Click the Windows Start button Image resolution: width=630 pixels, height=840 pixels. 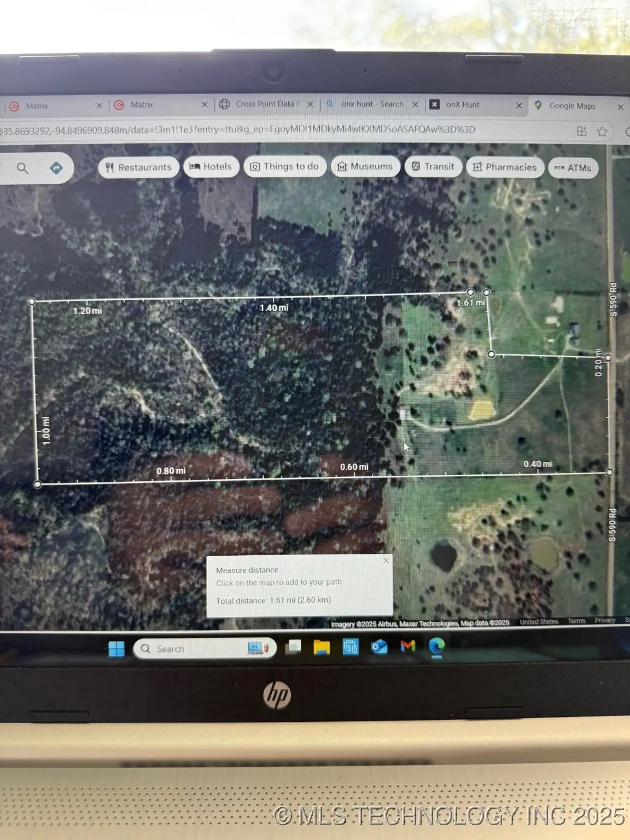coord(116,649)
